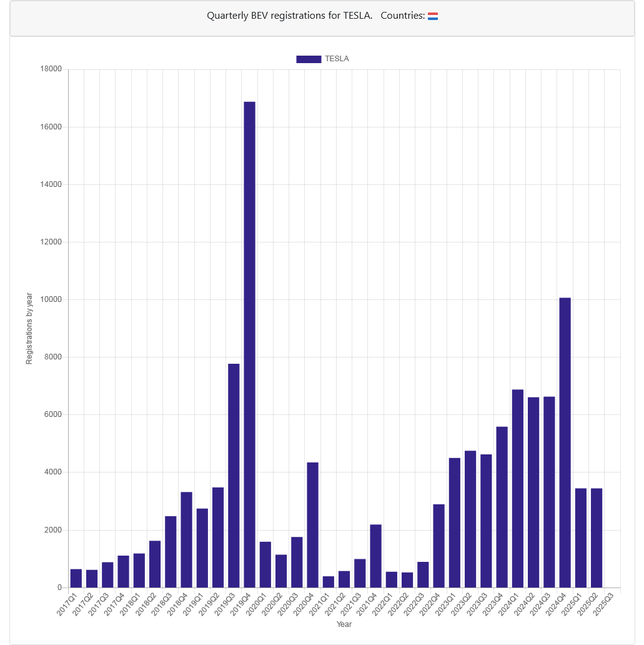Viewport: 644px width, 645px height.
Task: Click the tallest bar for 2019Q4
Action: pyautogui.click(x=249, y=345)
